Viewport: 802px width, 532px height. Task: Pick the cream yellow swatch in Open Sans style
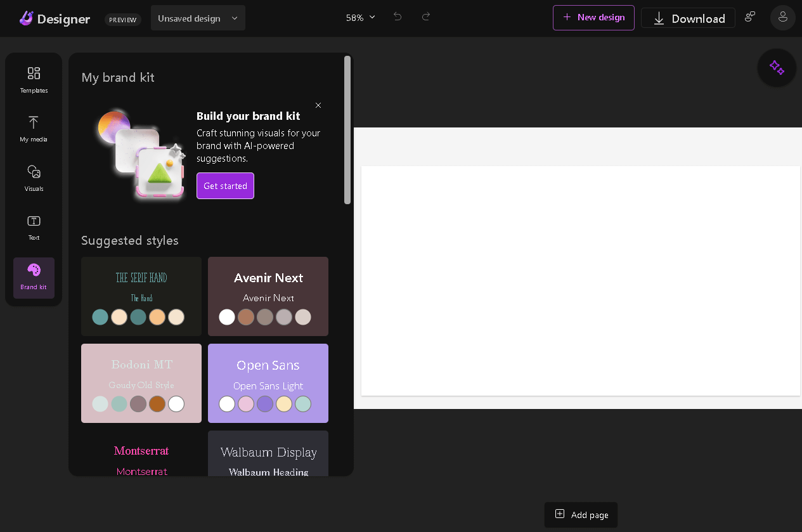click(x=284, y=404)
